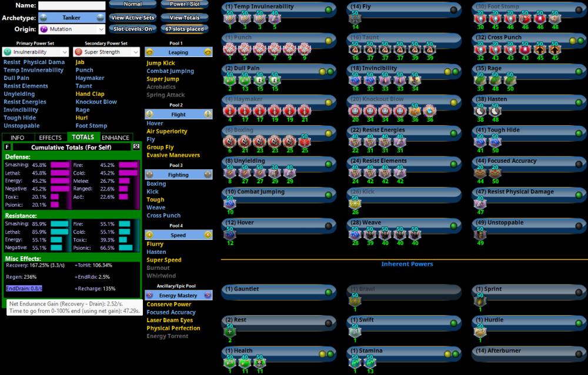588x375 pixels.
Task: Open the INFO tab
Action: click(17, 138)
